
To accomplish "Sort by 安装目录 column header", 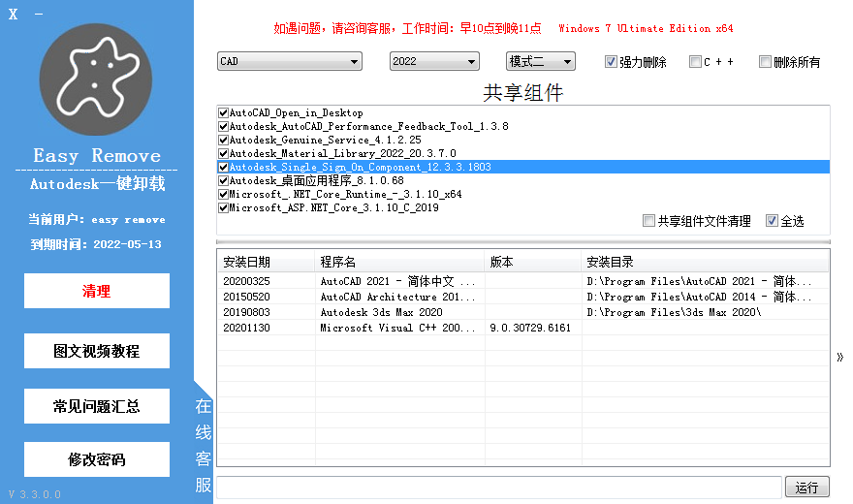I will (x=705, y=262).
